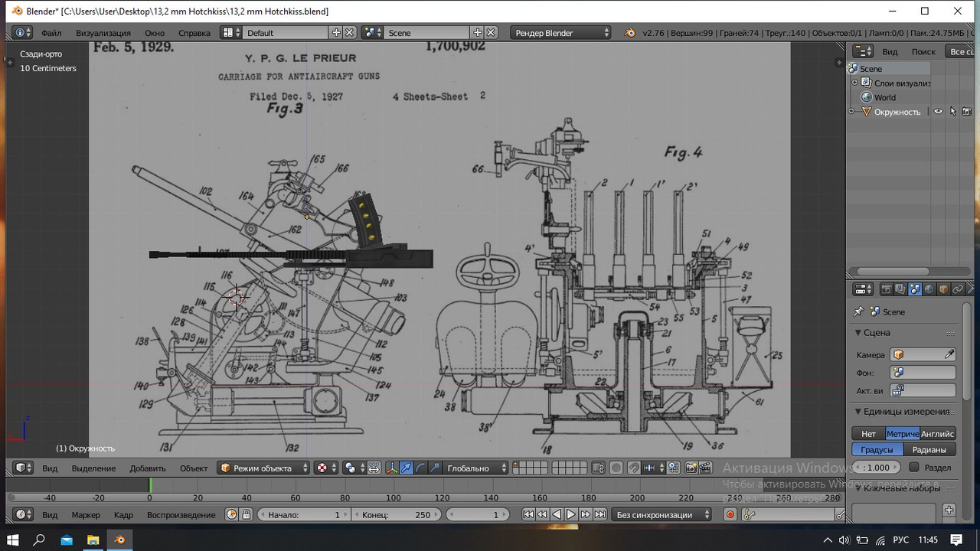Screen dimensions: 980x551
Task: Select the translate manipulator arrow
Action: click(x=407, y=468)
